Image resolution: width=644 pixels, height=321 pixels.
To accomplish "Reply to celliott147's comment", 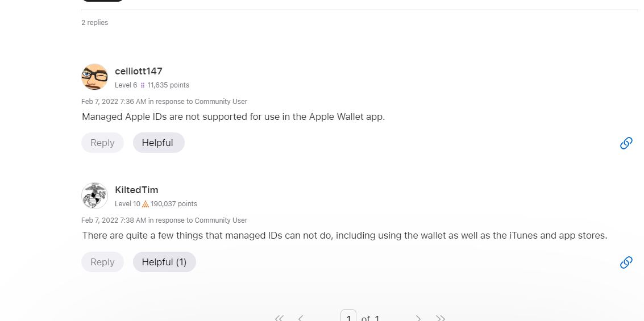I will point(102,143).
